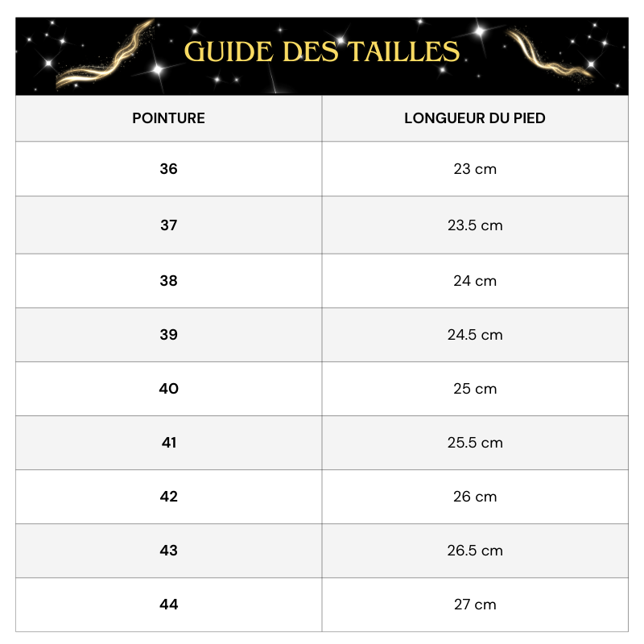
Task: Select the 24.5 cm length cell
Action: point(475,335)
